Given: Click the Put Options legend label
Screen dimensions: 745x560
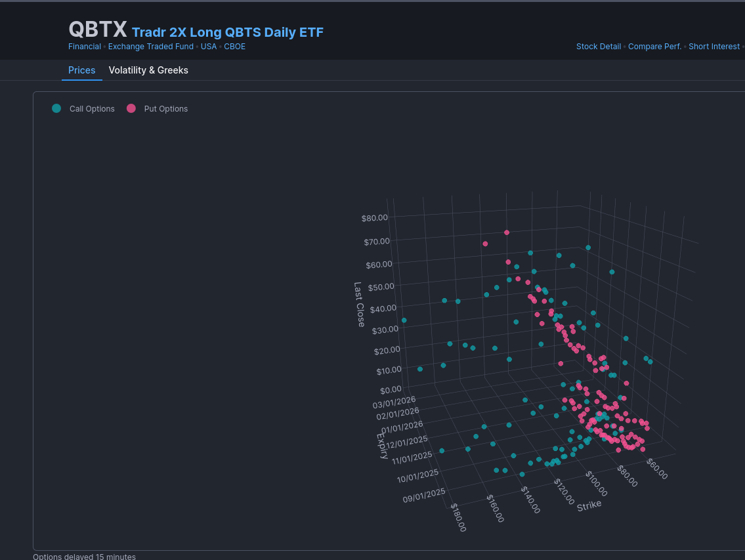Looking at the screenshot, I should (x=166, y=109).
